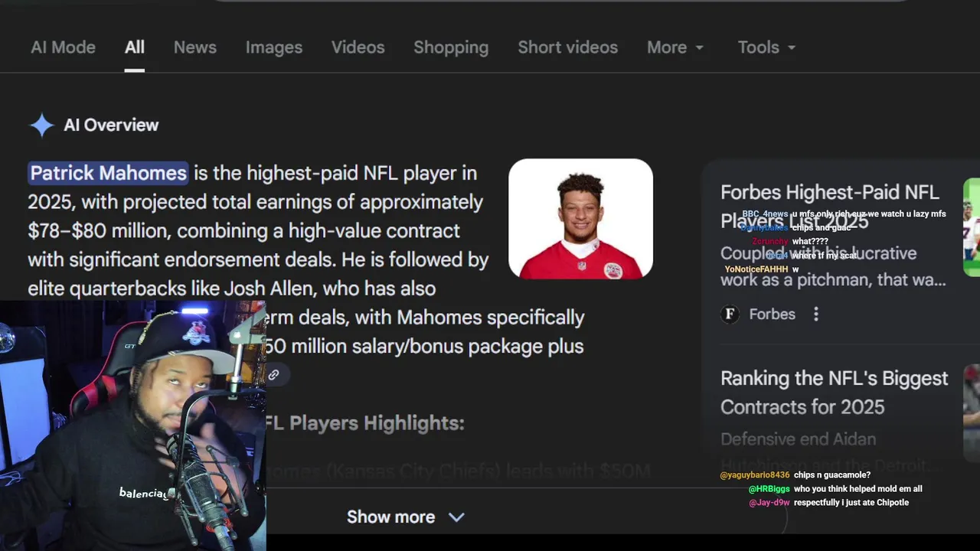
Task: Open Ranking the NFL's Biggest Contracts article
Action: point(834,392)
